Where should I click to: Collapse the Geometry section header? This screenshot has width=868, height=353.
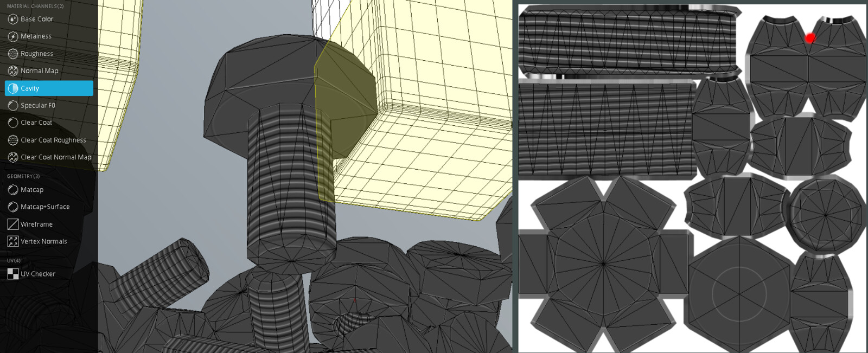pyautogui.click(x=23, y=176)
